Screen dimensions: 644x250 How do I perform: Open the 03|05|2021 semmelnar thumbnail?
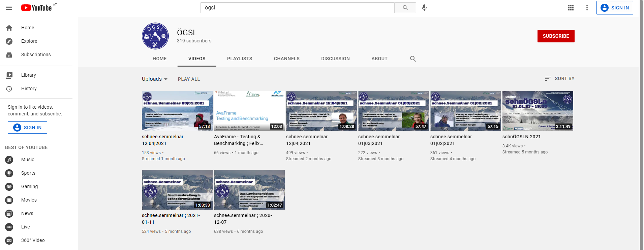point(177,111)
